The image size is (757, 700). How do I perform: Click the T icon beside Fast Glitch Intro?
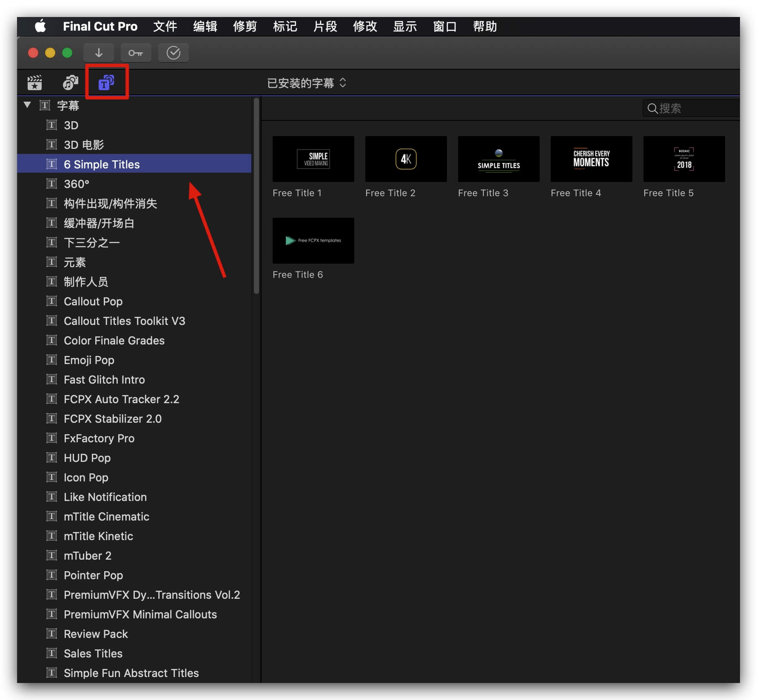(51, 379)
